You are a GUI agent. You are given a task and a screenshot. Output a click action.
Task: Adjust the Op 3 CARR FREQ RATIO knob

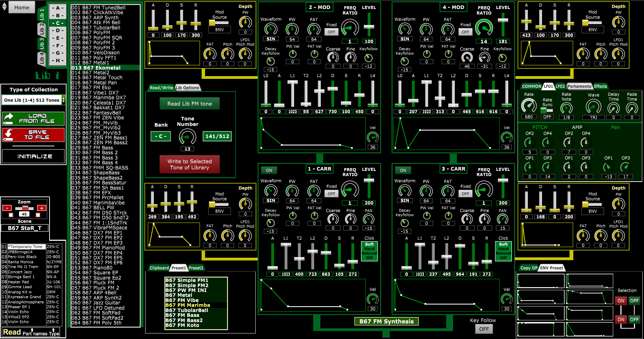pos(484,190)
